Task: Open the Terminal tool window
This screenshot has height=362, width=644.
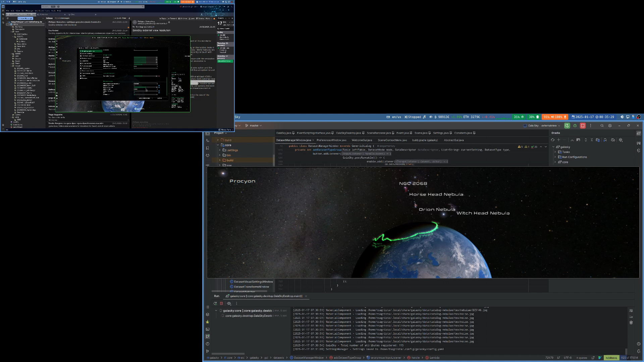Action: 207,329
